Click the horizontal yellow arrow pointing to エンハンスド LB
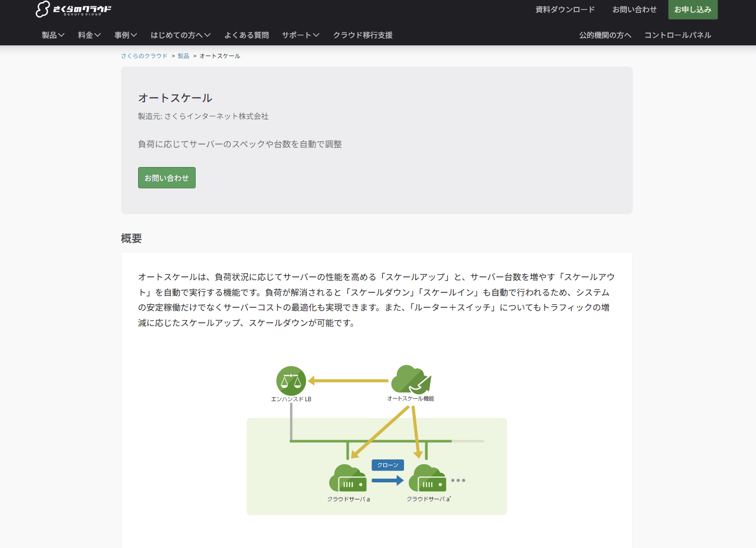756x548 pixels. pyautogui.click(x=348, y=380)
